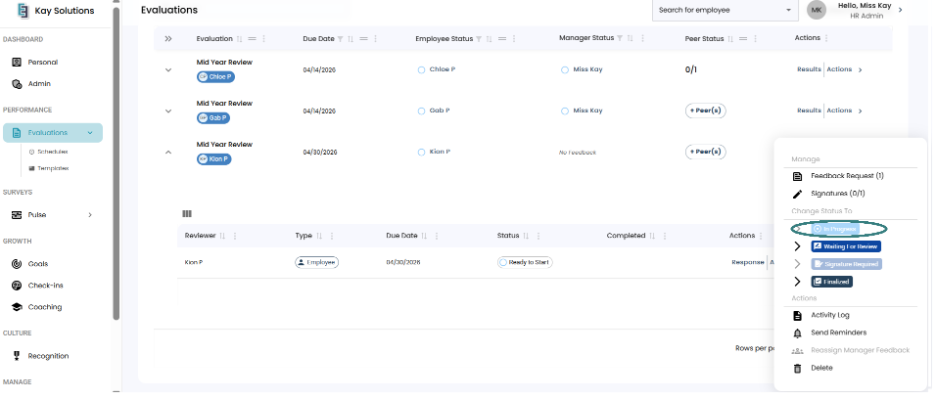Click Actions for Gab P evaluation
Image resolution: width=936 pixels, height=399 pixels.
pyautogui.click(x=839, y=111)
